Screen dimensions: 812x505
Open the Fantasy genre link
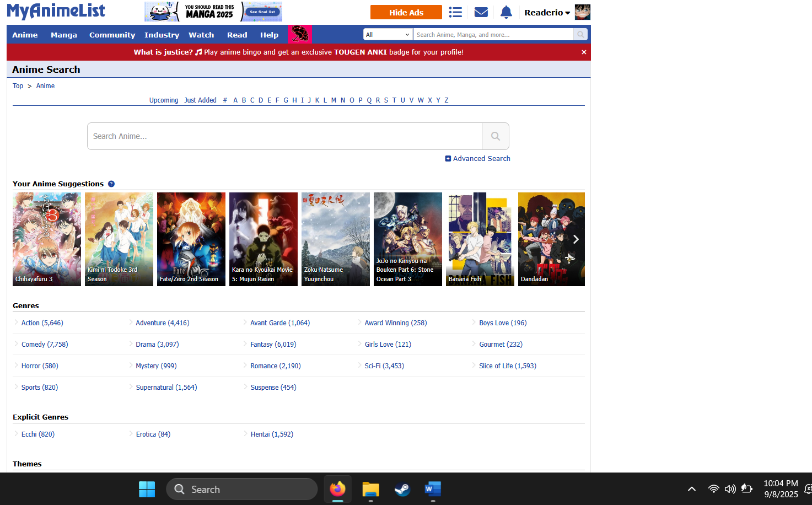[273, 345]
